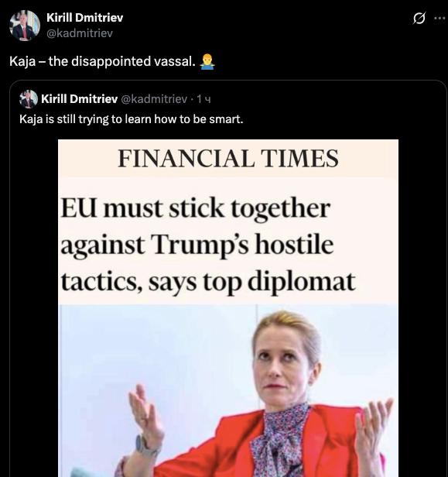This screenshot has height=477, width=448.
Task: Open the 'EU must stick together' headline image
Action: (228, 308)
